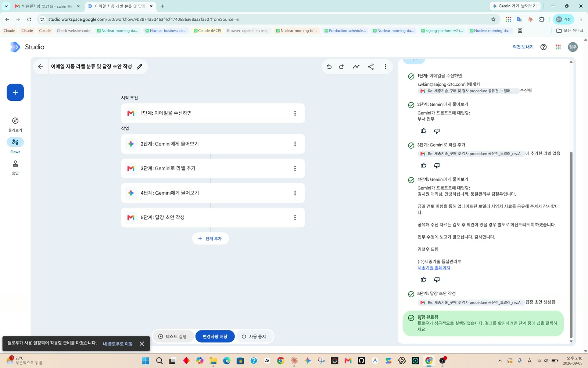Open the email chip in the 5단계 result
Viewport: 588px width, 368px height.
(x=470, y=302)
